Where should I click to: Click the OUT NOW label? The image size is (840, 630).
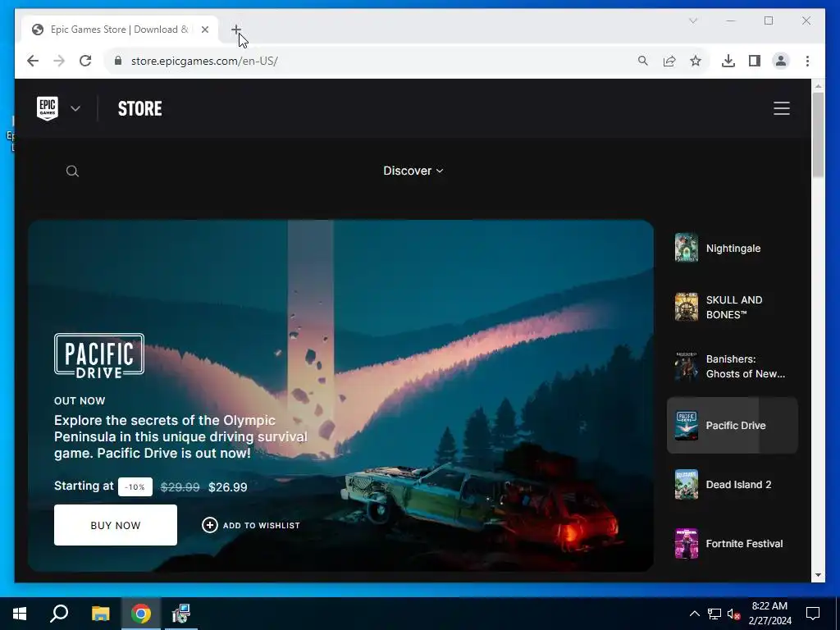point(80,400)
